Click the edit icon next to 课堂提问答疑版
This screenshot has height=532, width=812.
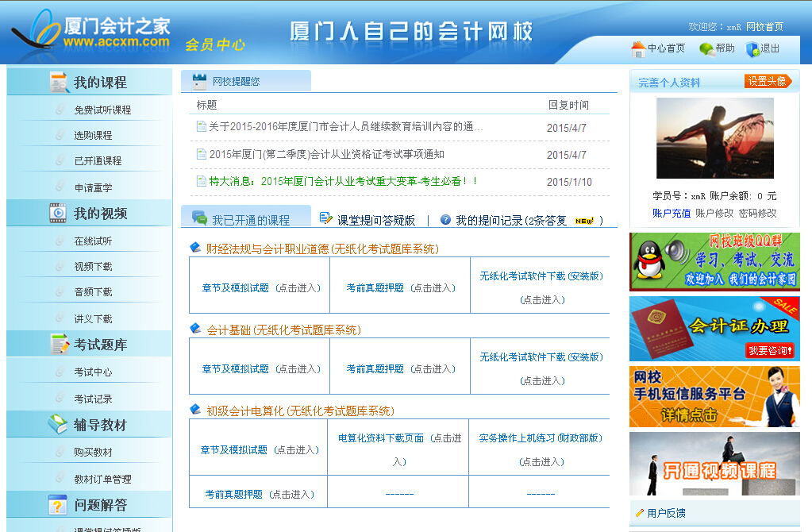coord(325,218)
